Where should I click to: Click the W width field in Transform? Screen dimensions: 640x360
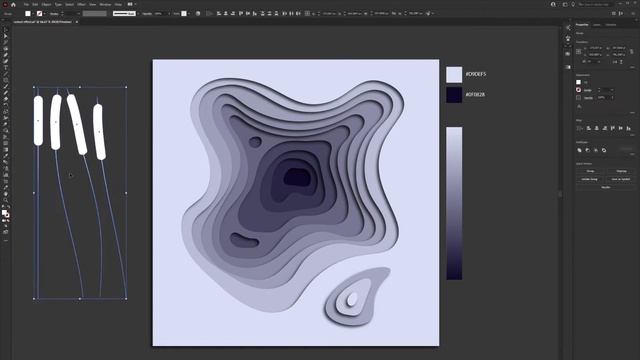pyautogui.click(x=618, y=48)
